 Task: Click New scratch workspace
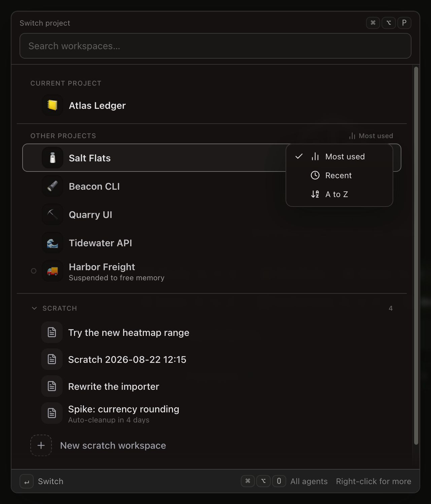tap(212, 445)
